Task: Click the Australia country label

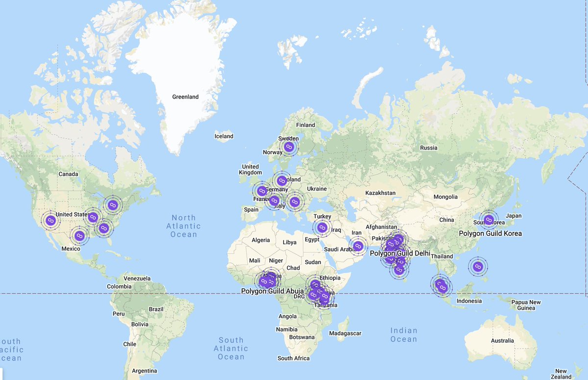Action: 502,341
